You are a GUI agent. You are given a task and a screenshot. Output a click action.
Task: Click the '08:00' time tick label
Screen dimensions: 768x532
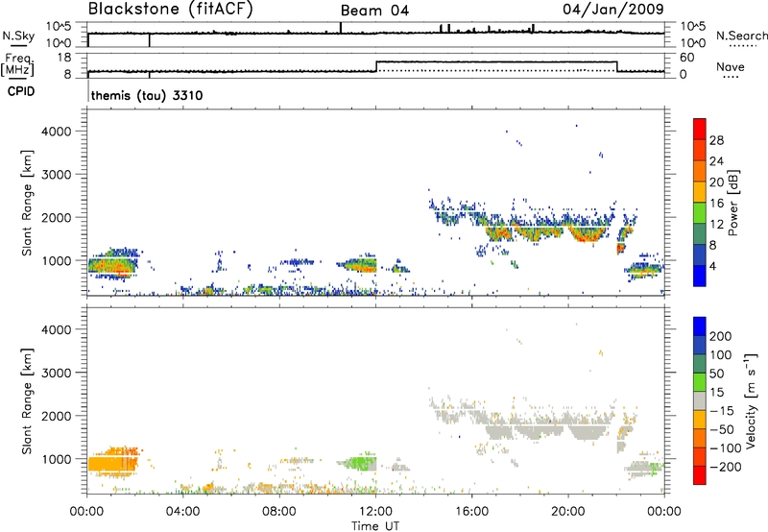(279, 512)
